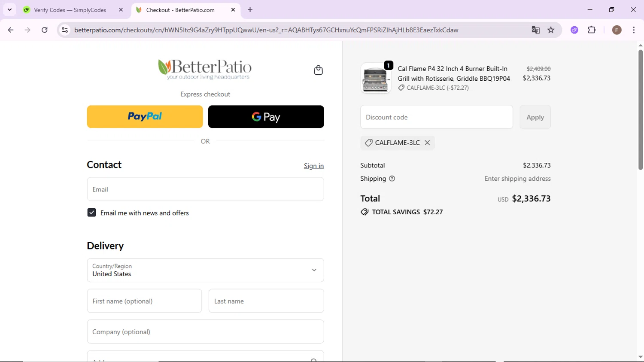This screenshot has width=644, height=362.
Task: Click the browser address bar URL
Action: pyautogui.click(x=266, y=30)
